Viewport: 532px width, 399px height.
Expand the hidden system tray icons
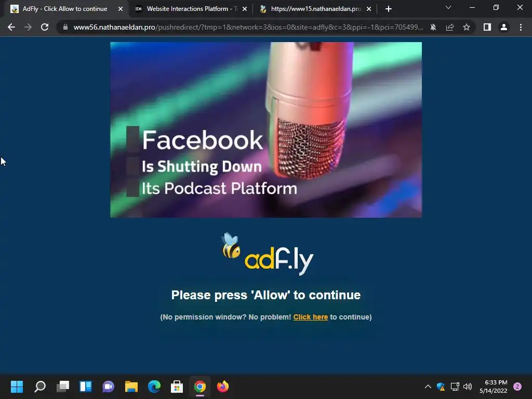pos(428,387)
